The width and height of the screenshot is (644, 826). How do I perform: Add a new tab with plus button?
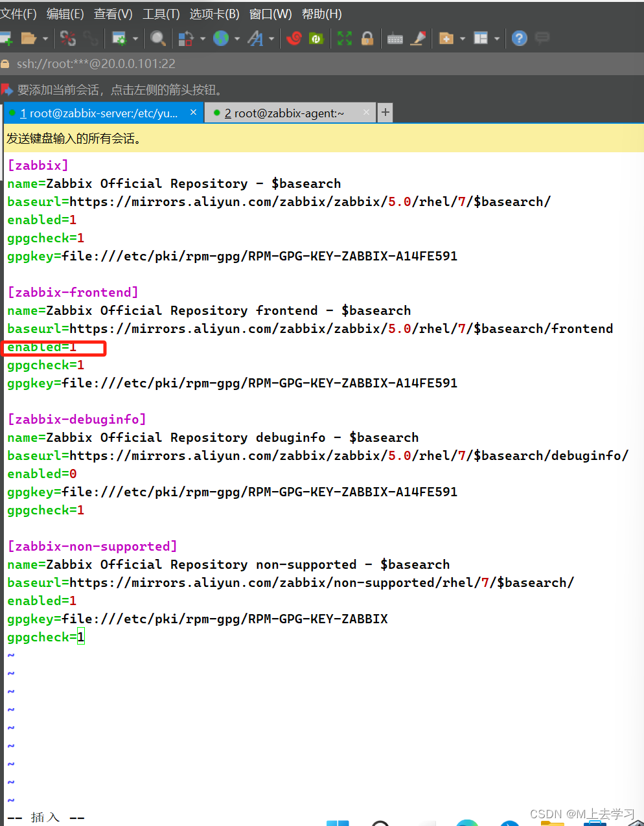385,113
